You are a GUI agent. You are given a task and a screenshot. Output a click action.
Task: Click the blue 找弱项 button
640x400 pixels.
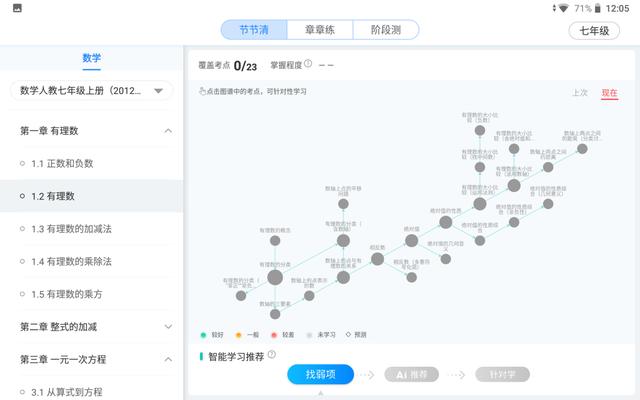(x=320, y=374)
